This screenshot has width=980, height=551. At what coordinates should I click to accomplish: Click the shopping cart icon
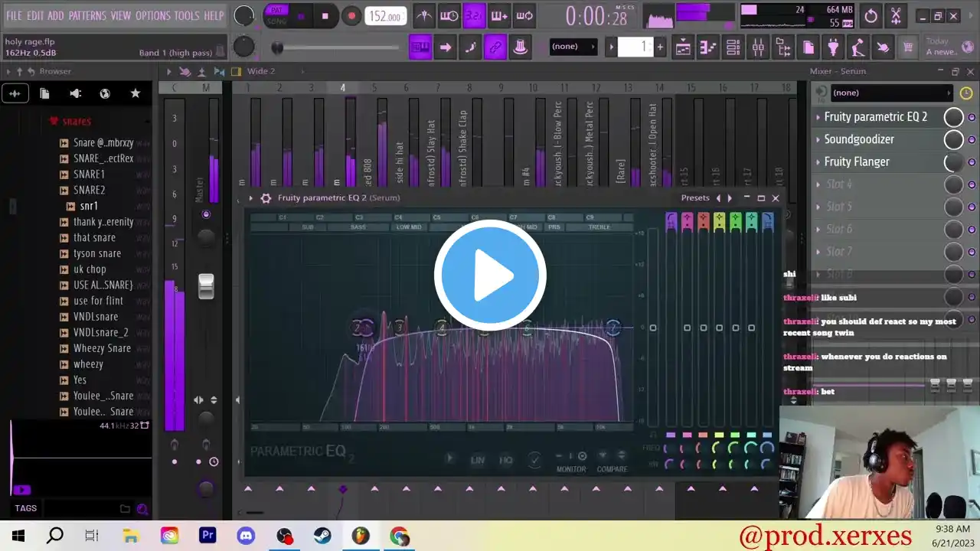coord(908,47)
